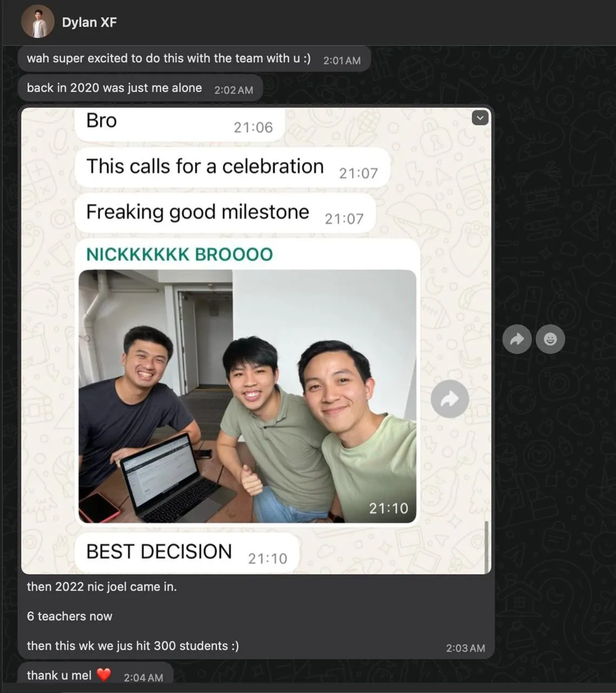Select the 'BEST DECISION' message bubble
This screenshot has width=616, height=693.
187,553
